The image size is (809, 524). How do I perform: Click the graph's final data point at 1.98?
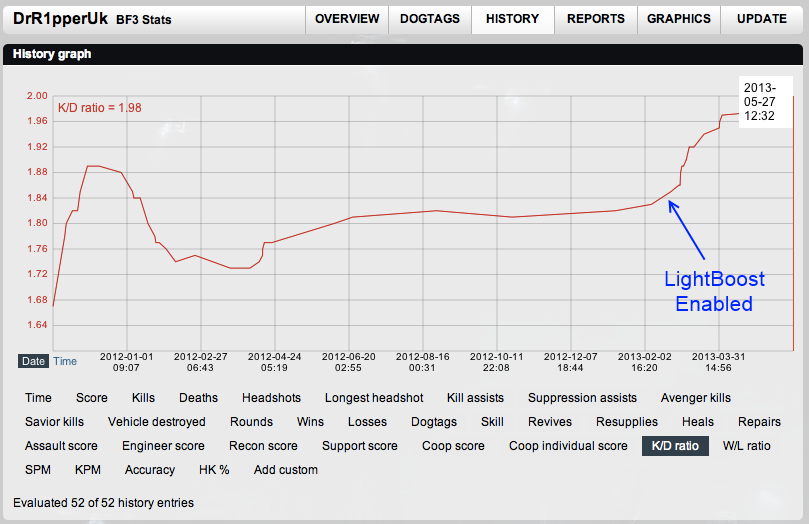click(x=737, y=113)
